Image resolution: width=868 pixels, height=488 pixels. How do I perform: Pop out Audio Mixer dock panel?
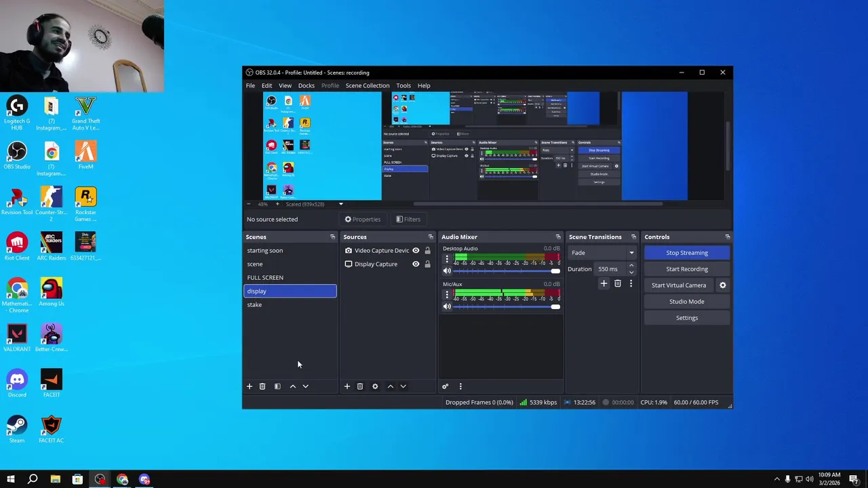point(558,237)
